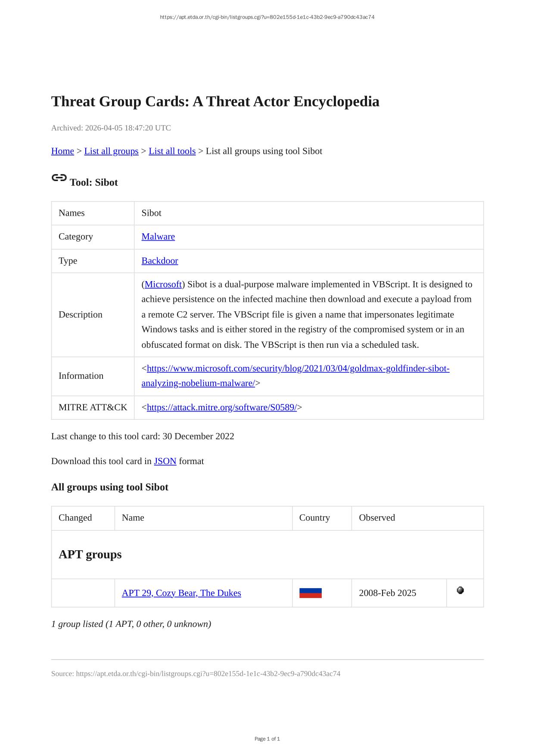Image resolution: width=535 pixels, height=756 pixels.
Task: Follow the Microsoft link in the description
Action: tap(163, 285)
